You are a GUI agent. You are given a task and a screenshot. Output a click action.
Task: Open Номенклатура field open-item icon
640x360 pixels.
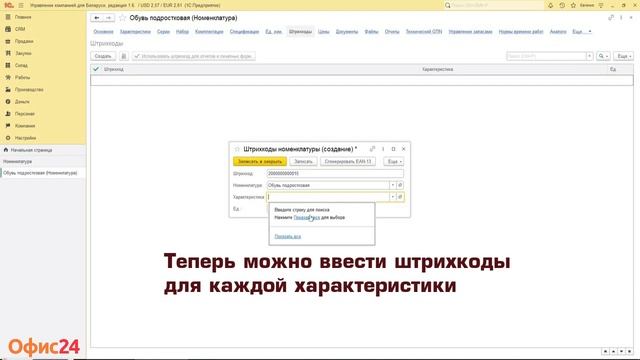click(x=400, y=185)
